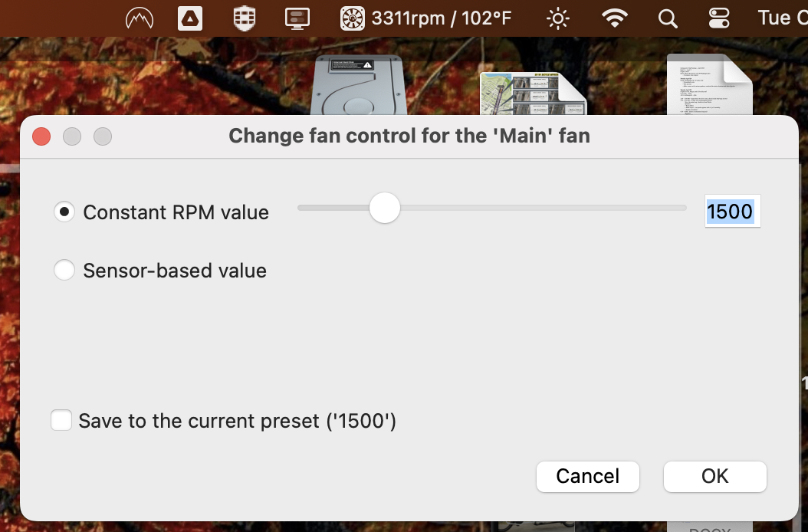
Task: Open the date and time menu
Action: point(780,18)
